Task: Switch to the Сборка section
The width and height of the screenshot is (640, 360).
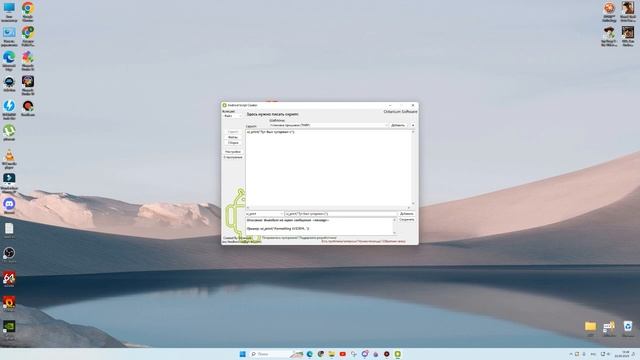Action: pyautogui.click(x=233, y=143)
